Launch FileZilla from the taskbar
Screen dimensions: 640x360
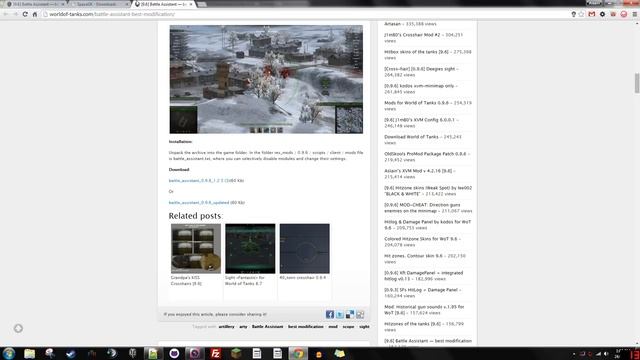click(216, 353)
